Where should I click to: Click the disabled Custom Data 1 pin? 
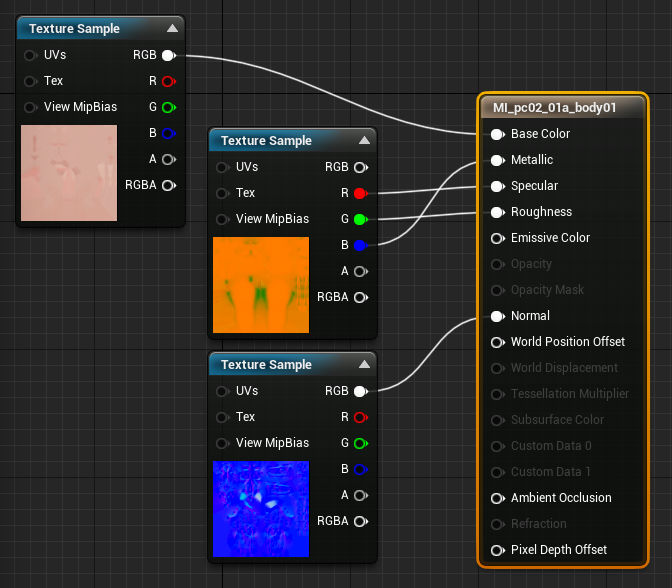click(498, 472)
